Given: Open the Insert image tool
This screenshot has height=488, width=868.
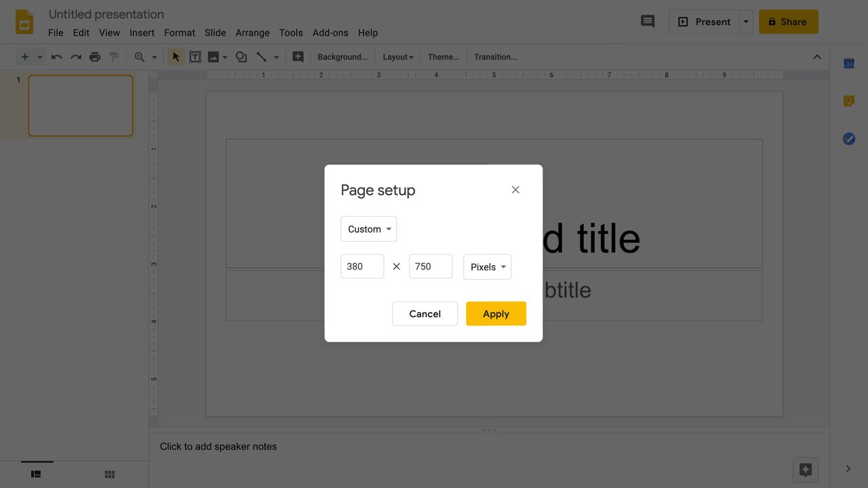Looking at the screenshot, I should pyautogui.click(x=214, y=57).
